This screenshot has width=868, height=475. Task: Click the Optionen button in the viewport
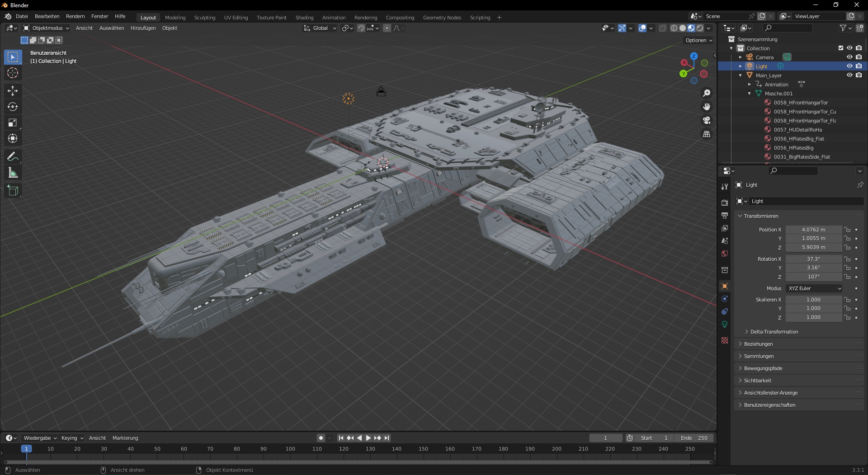point(698,40)
